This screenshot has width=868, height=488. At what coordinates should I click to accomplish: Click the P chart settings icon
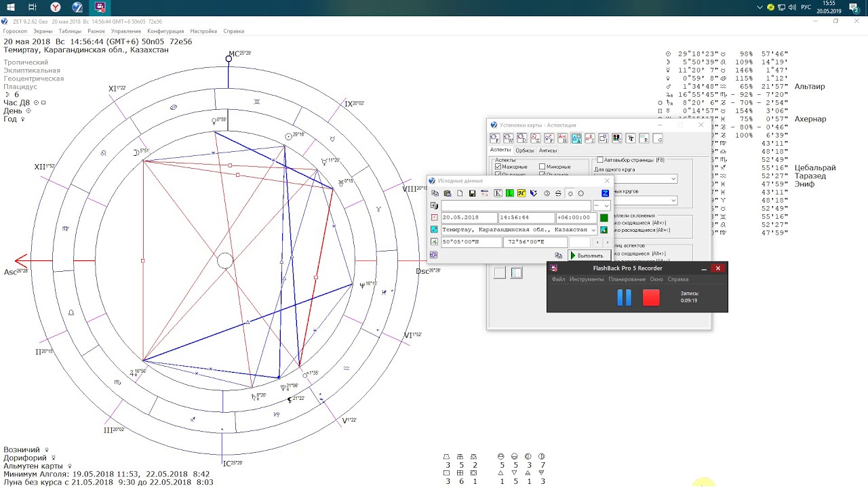(549, 138)
